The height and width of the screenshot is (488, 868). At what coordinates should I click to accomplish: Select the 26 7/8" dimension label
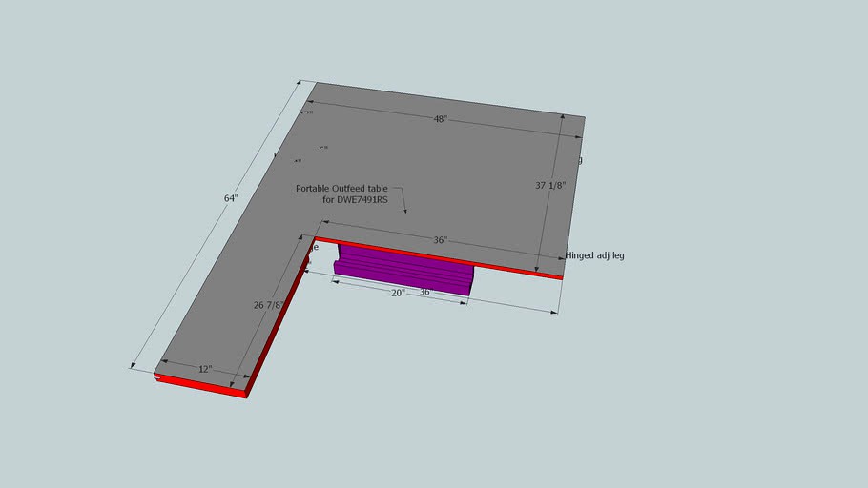click(x=268, y=305)
